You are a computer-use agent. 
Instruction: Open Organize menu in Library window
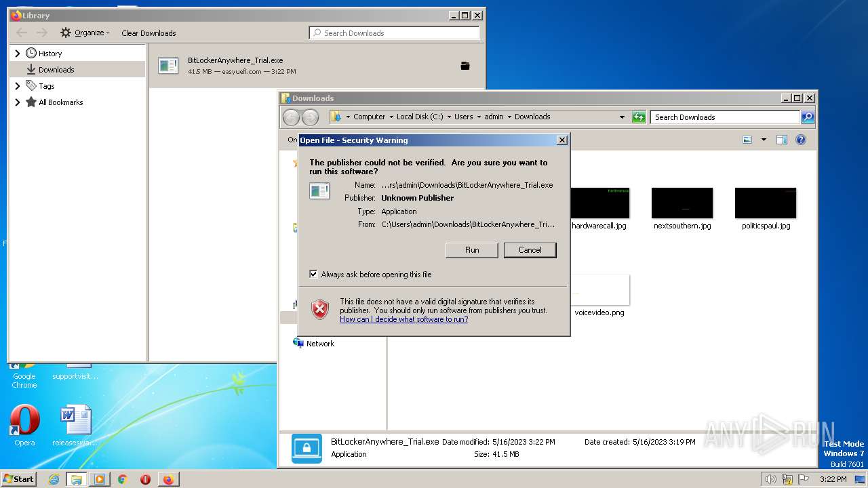(x=85, y=33)
